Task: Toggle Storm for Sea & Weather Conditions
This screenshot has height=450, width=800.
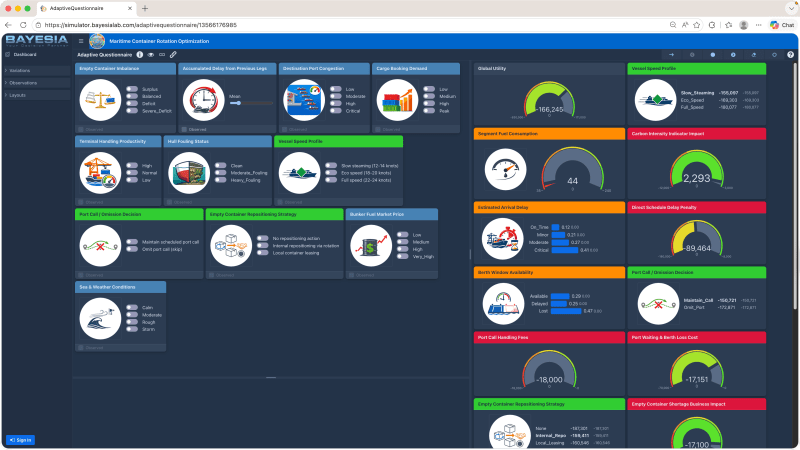Action: [x=132, y=329]
